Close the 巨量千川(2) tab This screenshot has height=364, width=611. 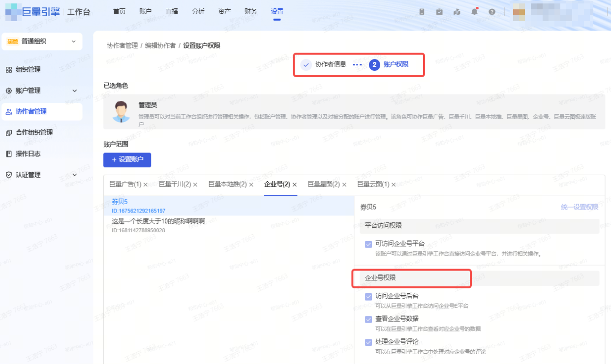tap(195, 185)
